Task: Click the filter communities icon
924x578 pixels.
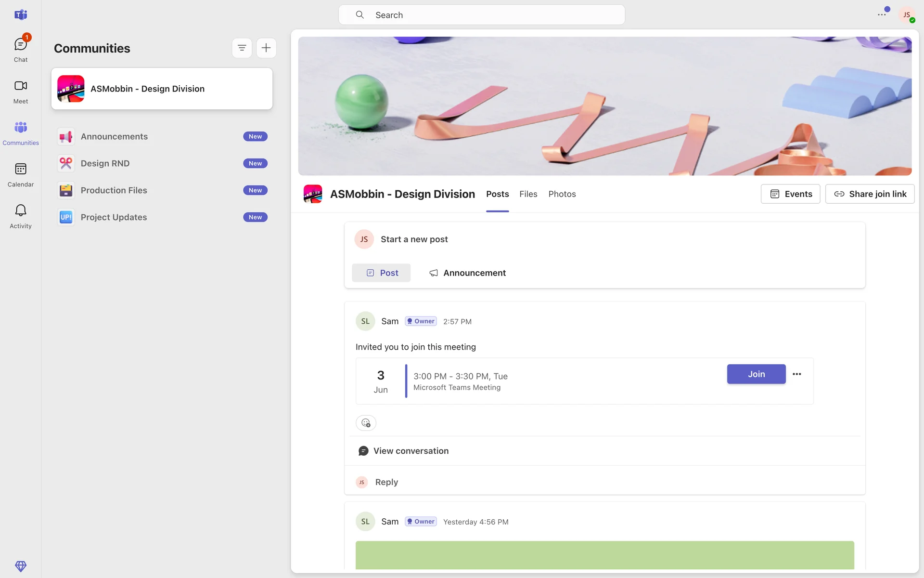Action: click(x=242, y=48)
